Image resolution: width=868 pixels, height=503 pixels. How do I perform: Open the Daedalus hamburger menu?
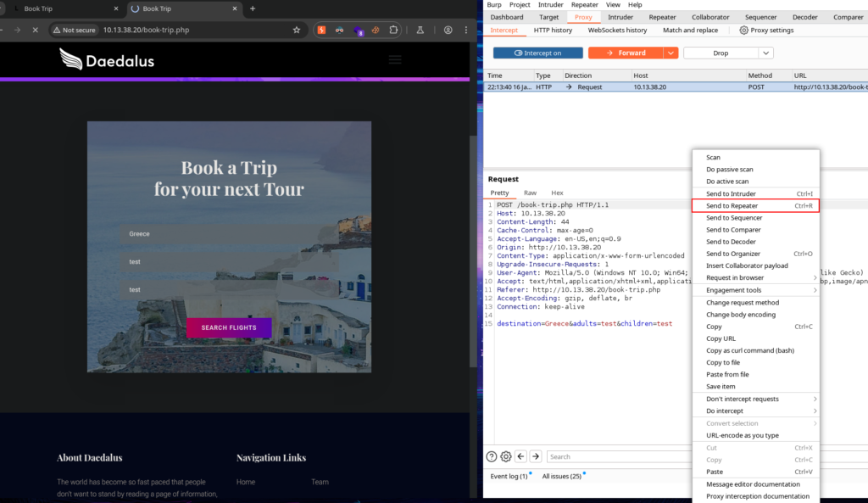[394, 59]
